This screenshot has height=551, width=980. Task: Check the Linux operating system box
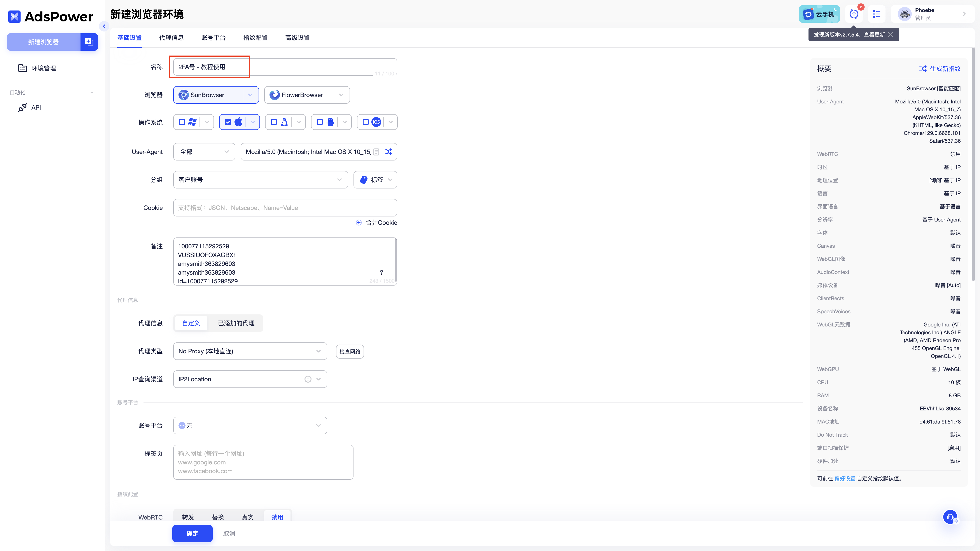[274, 122]
